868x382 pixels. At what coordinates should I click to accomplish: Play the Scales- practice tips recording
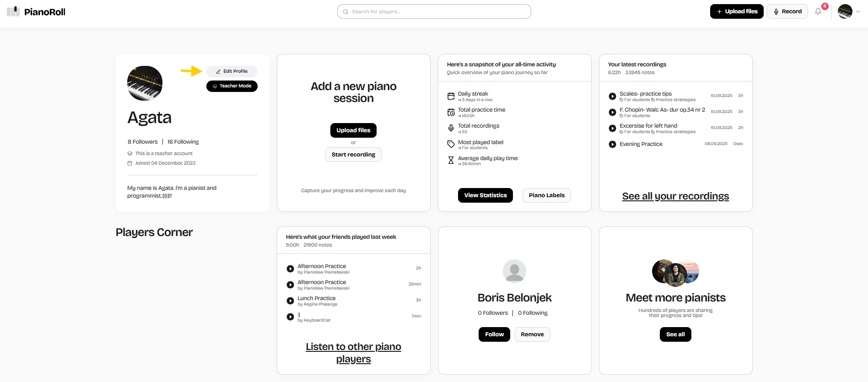coord(612,96)
